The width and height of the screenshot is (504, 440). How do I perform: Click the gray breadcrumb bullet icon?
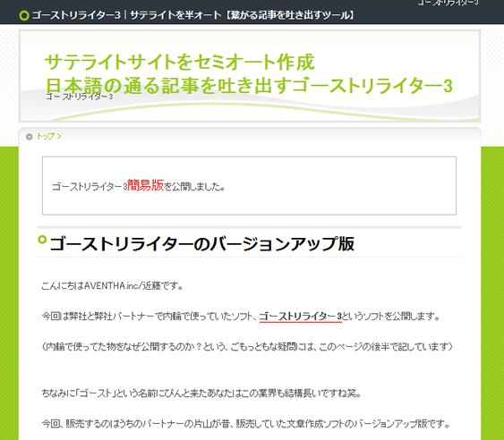tap(30, 137)
